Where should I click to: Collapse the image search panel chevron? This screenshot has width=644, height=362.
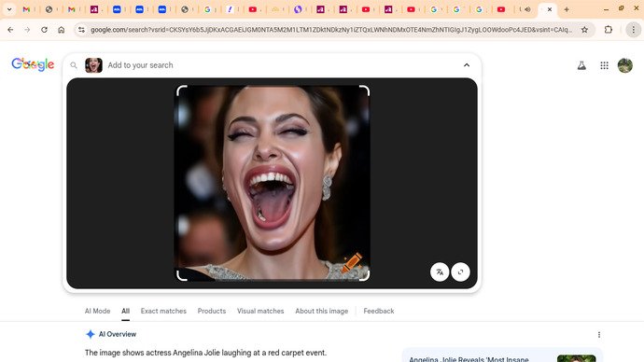467,65
